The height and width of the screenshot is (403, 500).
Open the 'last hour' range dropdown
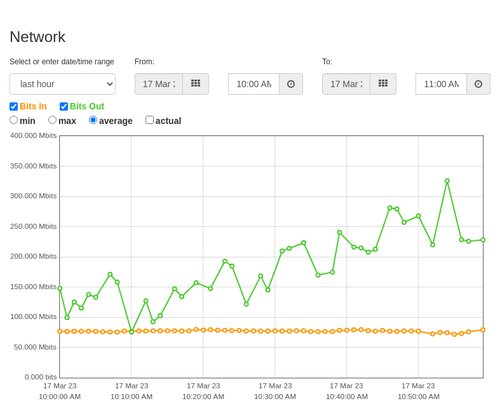click(63, 84)
